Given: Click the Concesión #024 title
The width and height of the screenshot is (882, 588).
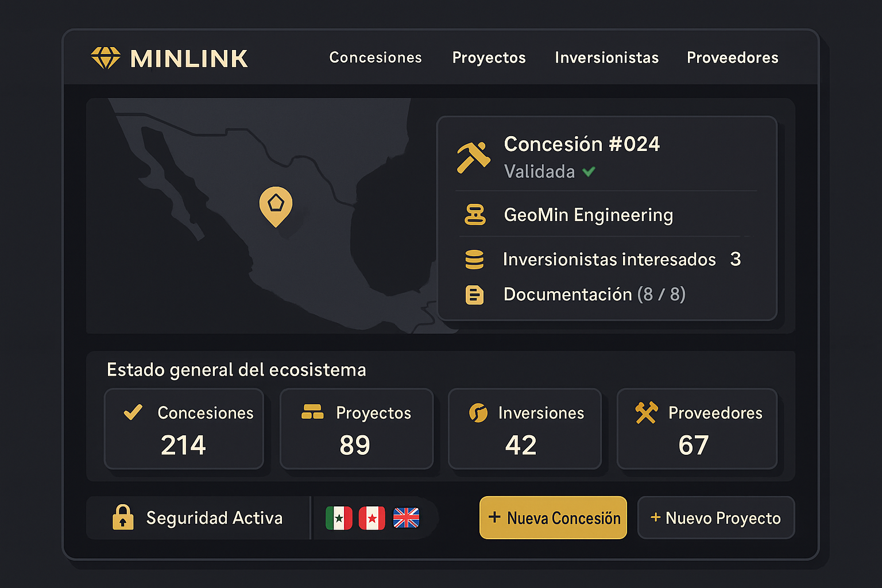Looking at the screenshot, I should [x=582, y=144].
